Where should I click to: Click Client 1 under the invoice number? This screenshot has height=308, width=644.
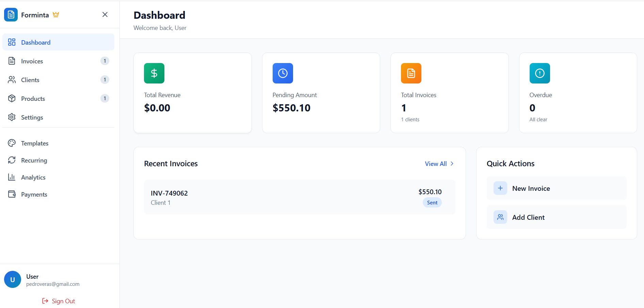[161, 203]
